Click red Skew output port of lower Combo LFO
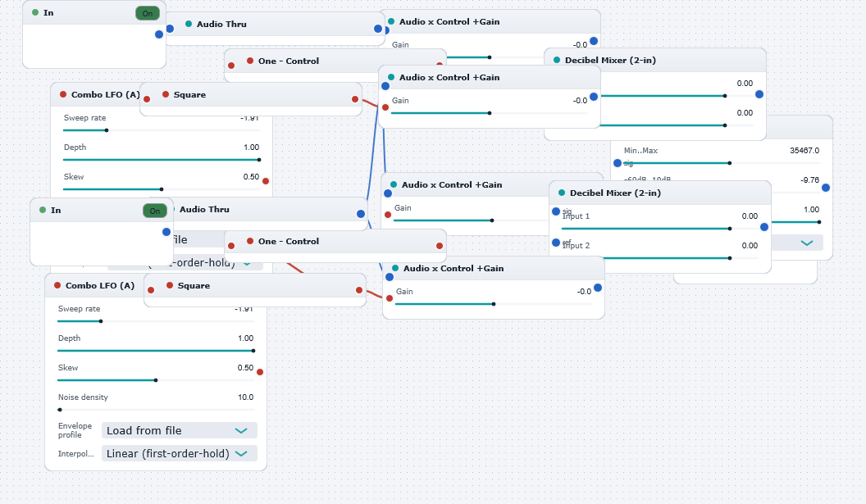 pyautogui.click(x=260, y=372)
